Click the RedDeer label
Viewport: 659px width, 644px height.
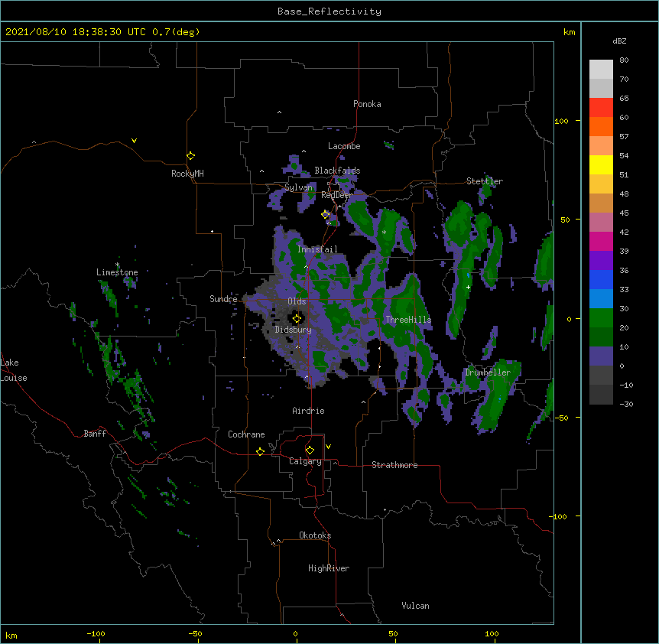click(336, 195)
